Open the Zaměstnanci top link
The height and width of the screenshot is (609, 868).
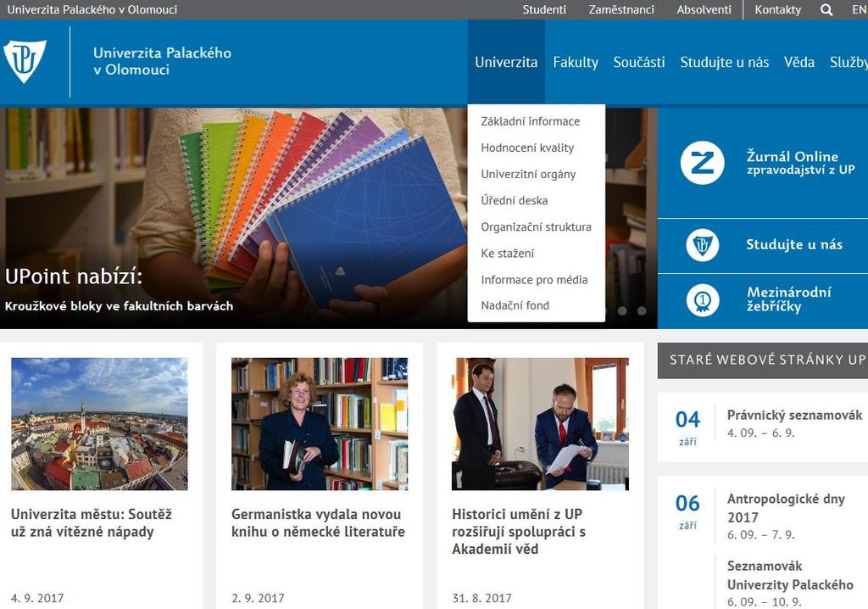click(x=621, y=9)
